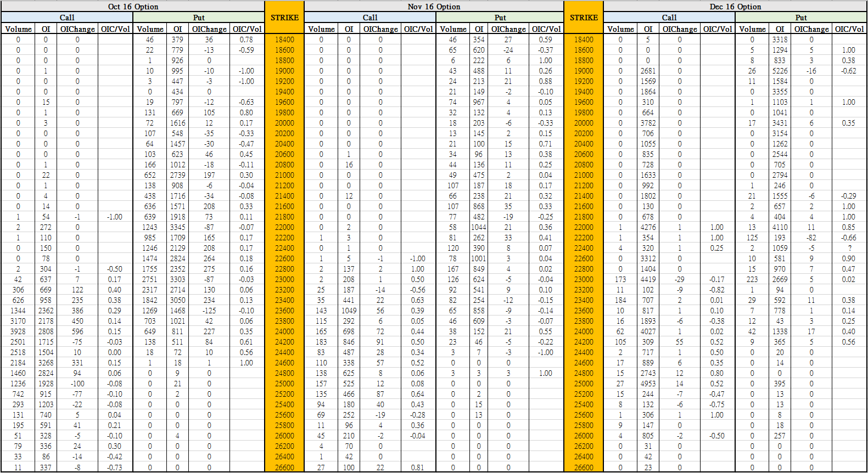868x473 pixels.
Task: Select the Put header under Dec 16 Option
Action: 800,18
